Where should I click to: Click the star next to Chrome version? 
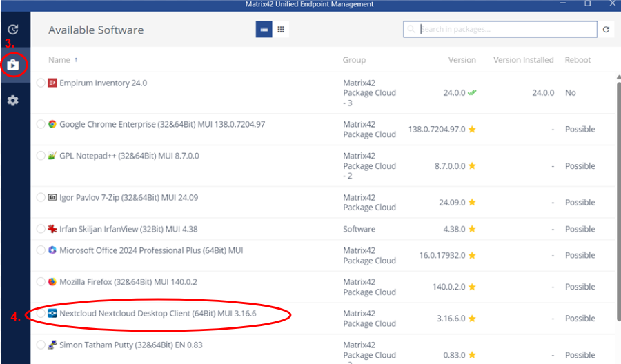[x=472, y=129]
